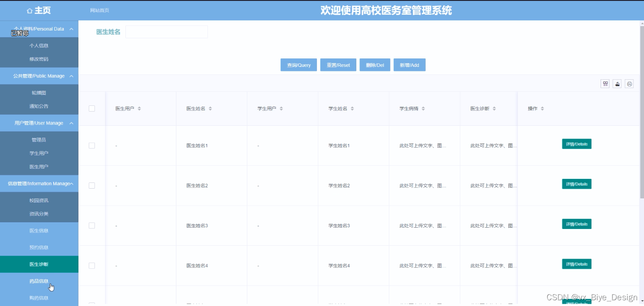The height and width of the screenshot is (306, 644).
Task: Sort by 学生用户 column arrows
Action: (281, 108)
